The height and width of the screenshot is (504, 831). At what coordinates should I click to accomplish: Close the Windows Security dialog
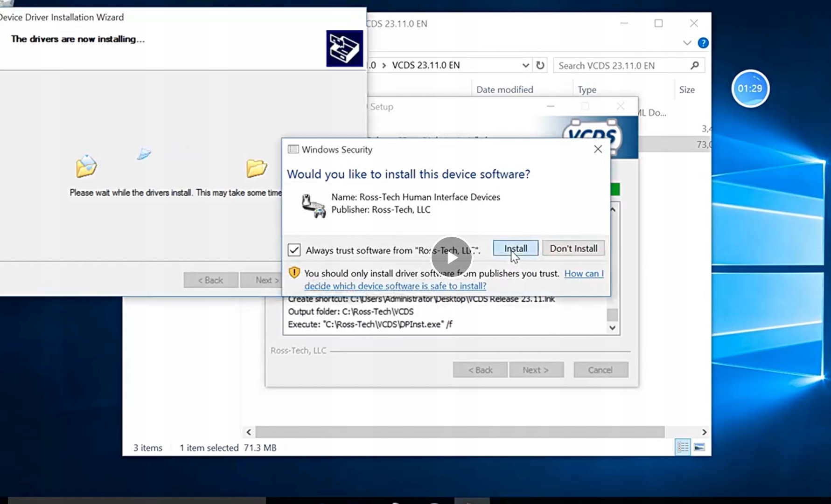598,149
